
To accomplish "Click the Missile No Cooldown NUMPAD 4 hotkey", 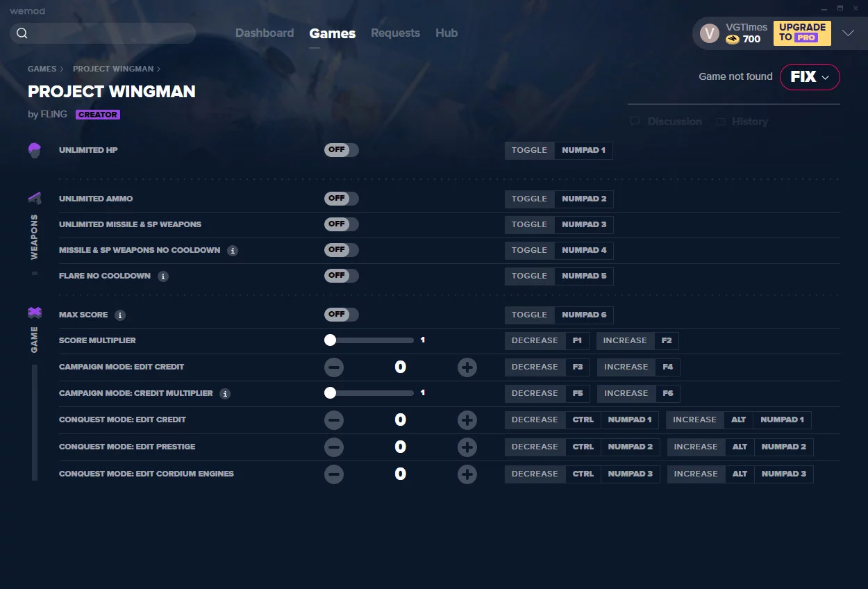I will (584, 251).
